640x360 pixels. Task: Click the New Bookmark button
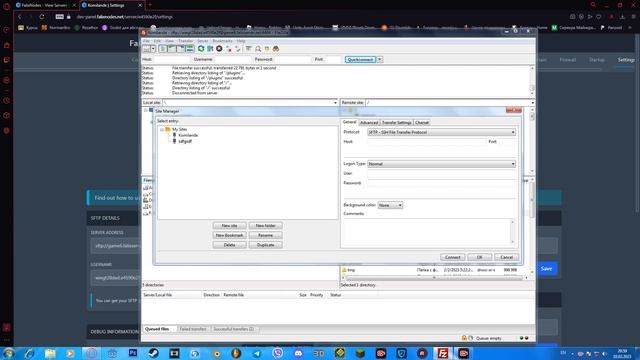(229, 236)
